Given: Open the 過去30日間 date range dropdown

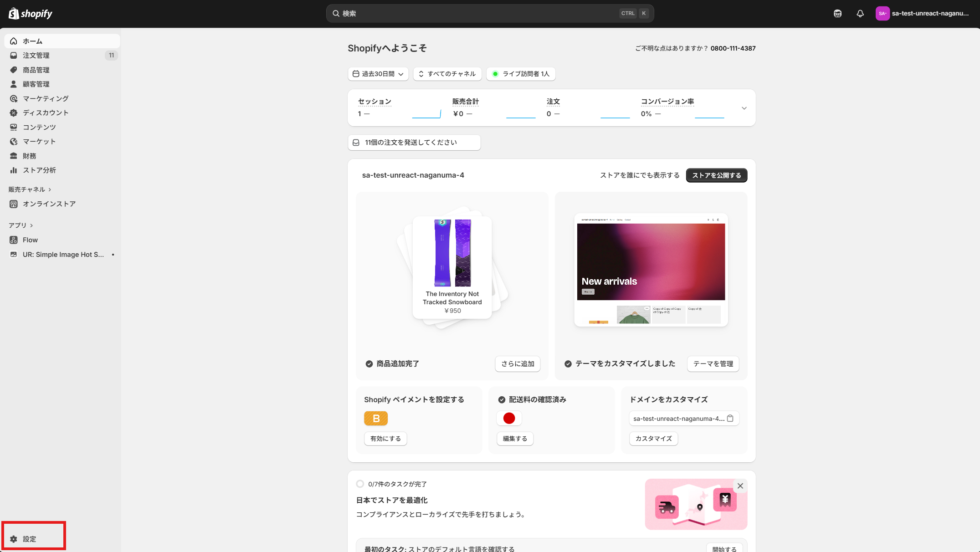Looking at the screenshot, I should tap(378, 74).
